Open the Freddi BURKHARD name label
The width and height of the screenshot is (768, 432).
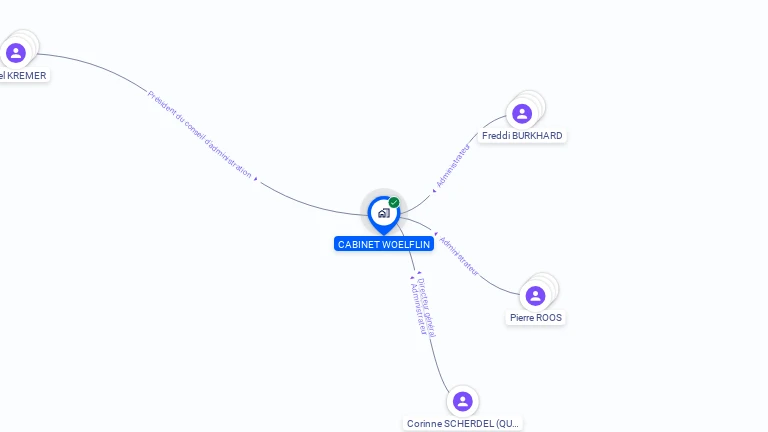[x=522, y=136]
